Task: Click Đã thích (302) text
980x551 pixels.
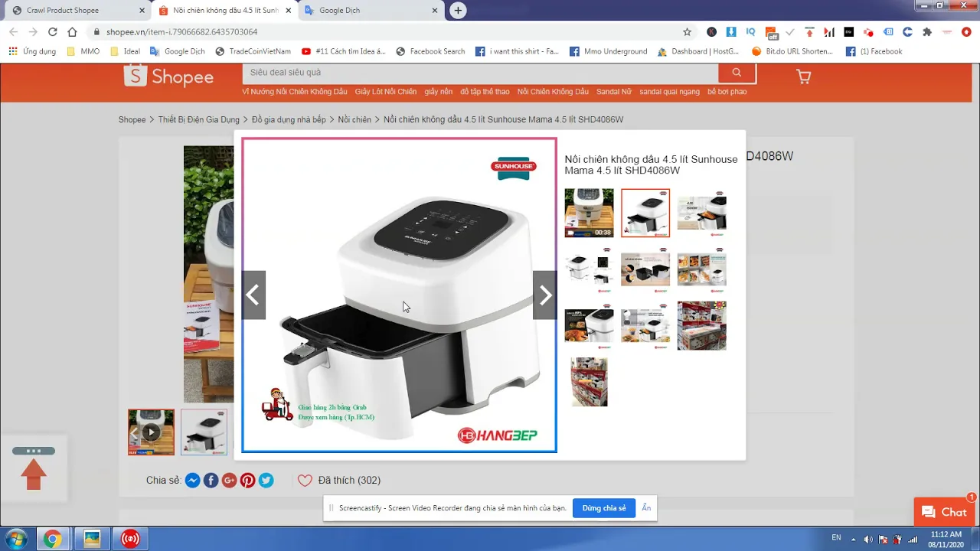Action: pos(349,481)
